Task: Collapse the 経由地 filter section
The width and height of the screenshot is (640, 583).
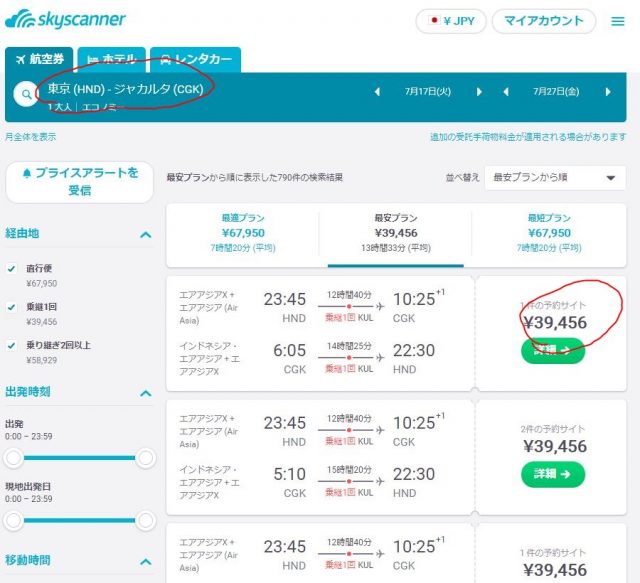Action: point(146,234)
